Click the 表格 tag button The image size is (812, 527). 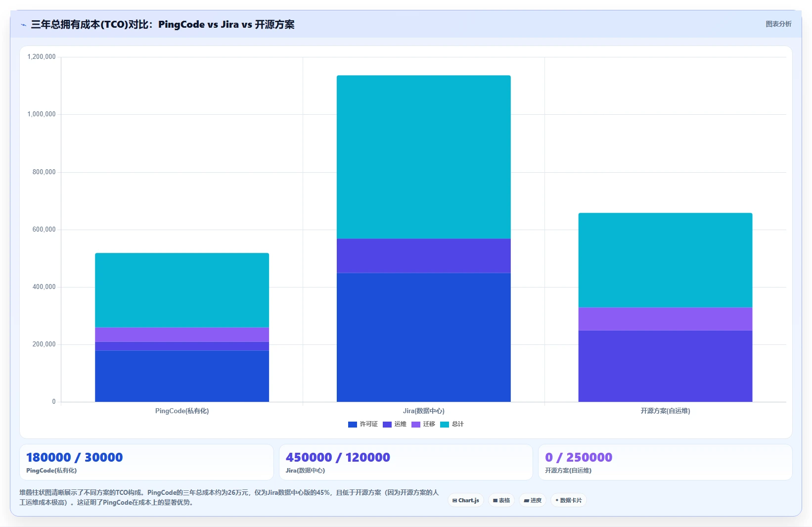501,500
